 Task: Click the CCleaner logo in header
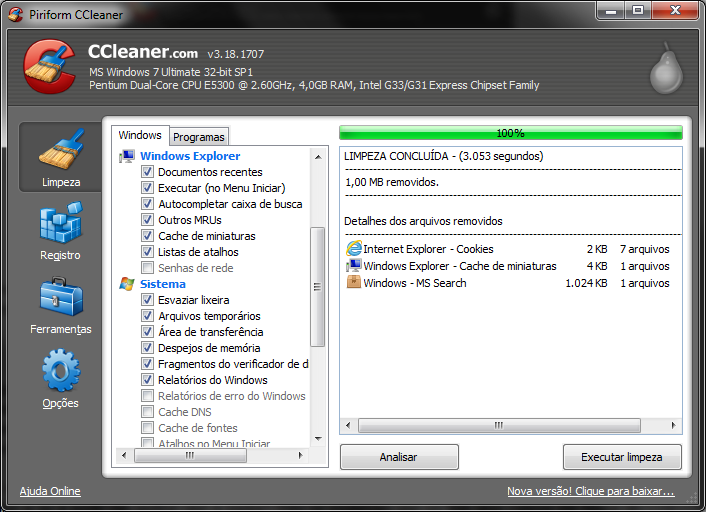click(49, 66)
